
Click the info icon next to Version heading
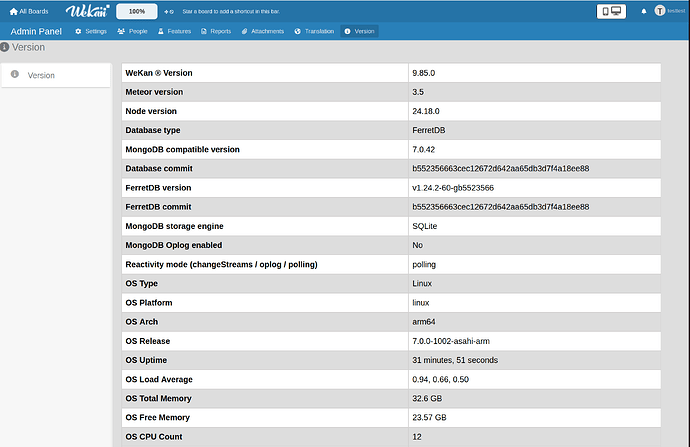pyautogui.click(x=5, y=47)
